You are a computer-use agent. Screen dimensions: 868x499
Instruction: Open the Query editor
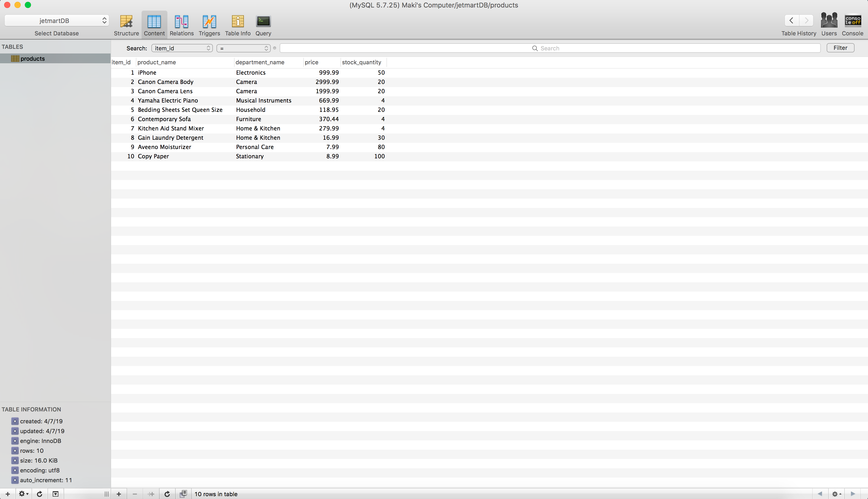[x=263, y=25]
